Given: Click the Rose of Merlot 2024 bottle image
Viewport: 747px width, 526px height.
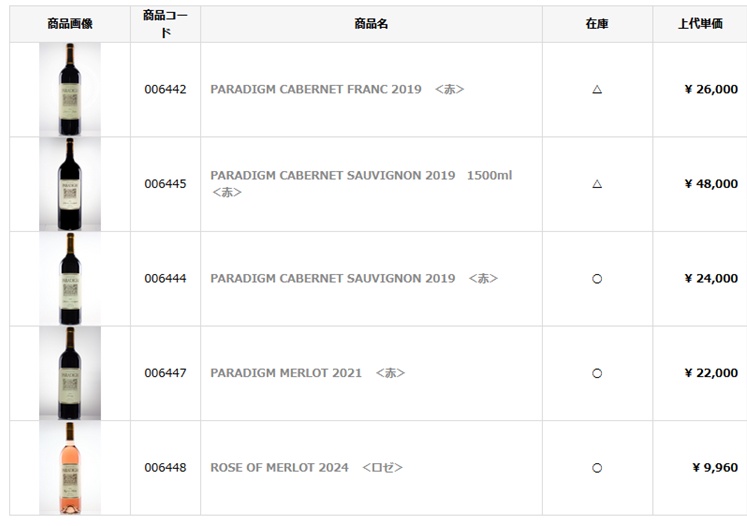Looking at the screenshot, I should [x=69, y=467].
